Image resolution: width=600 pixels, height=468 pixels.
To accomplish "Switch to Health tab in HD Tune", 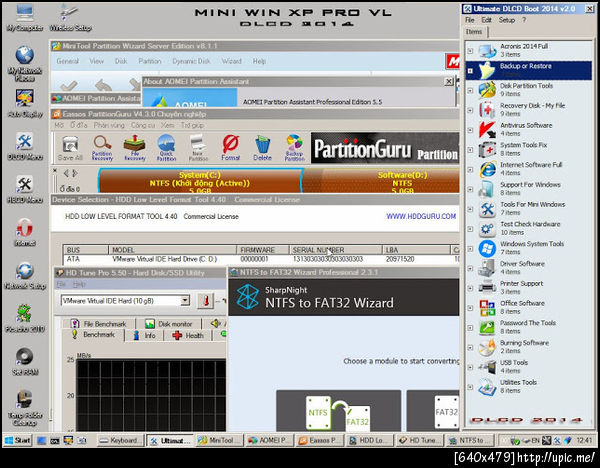I will [x=188, y=336].
